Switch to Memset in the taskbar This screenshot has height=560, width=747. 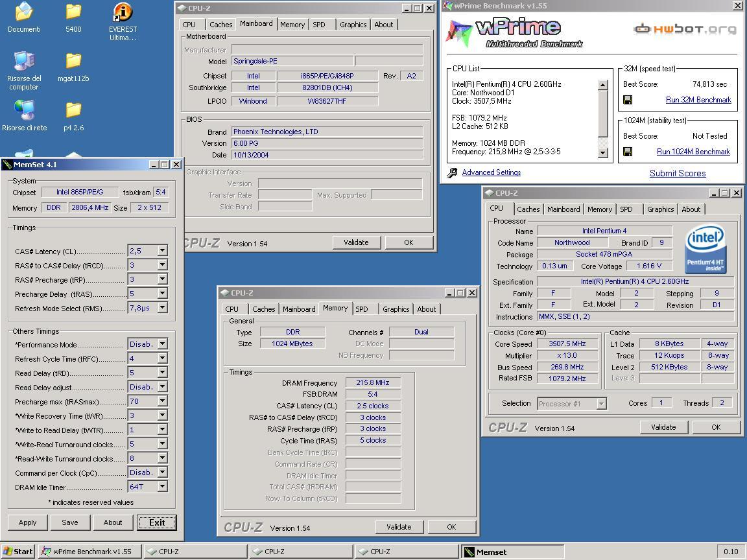click(512, 552)
